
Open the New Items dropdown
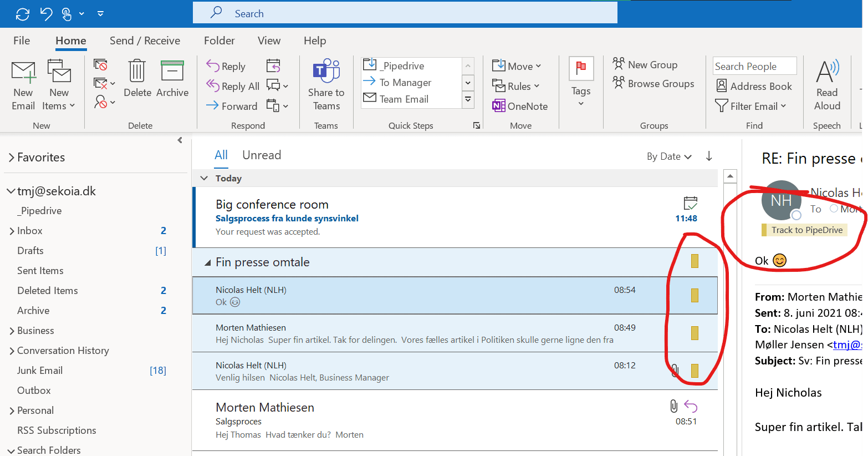tap(59, 85)
